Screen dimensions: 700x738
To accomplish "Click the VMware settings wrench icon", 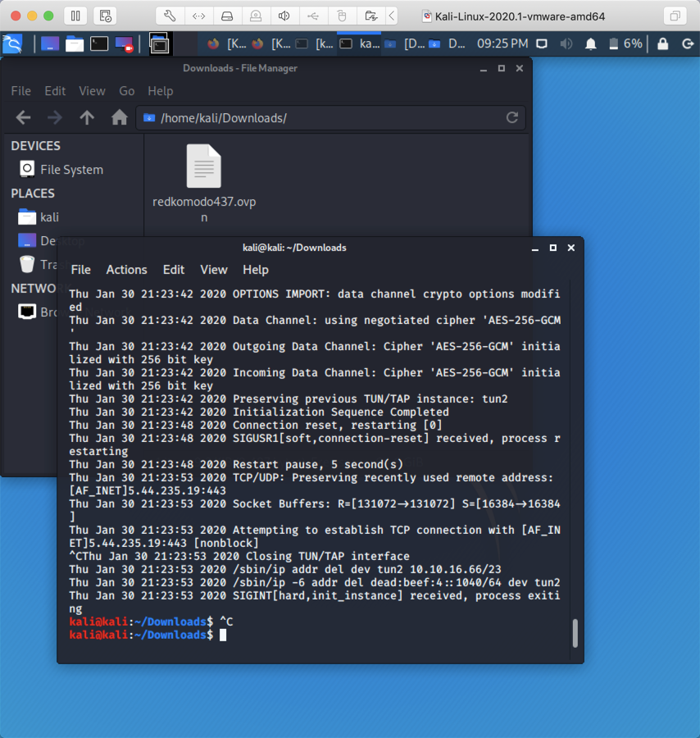I will pyautogui.click(x=170, y=16).
